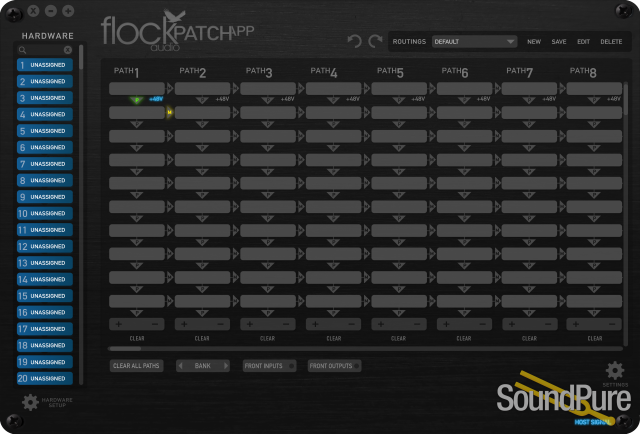Click the window plus zoom button
This screenshot has height=434, width=640.
(68, 11)
